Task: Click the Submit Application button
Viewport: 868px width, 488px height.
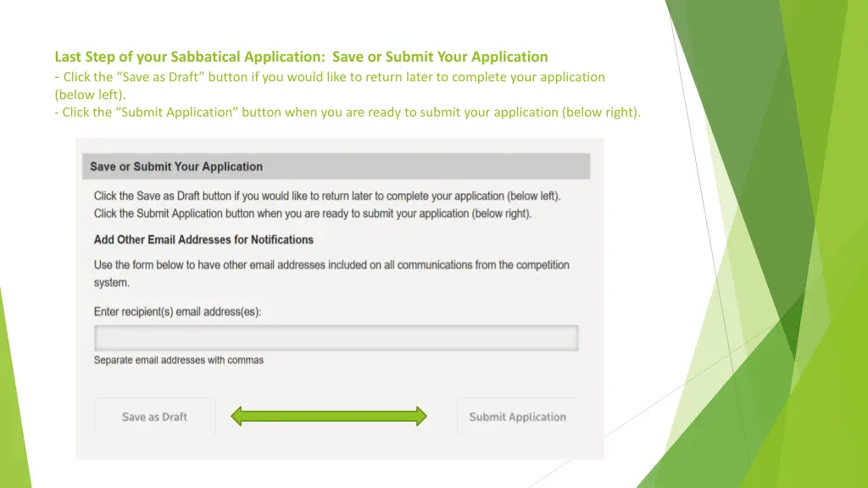Action: point(518,417)
